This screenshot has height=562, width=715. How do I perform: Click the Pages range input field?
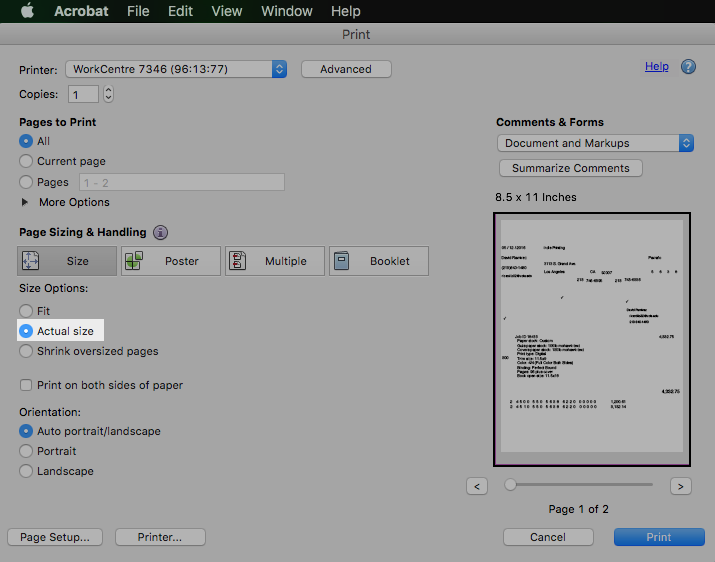coord(182,182)
